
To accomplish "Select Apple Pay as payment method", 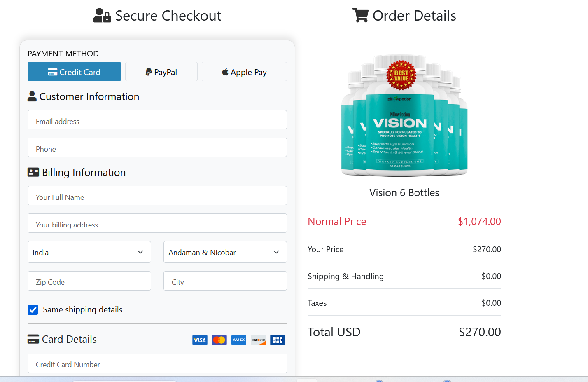I will (244, 71).
